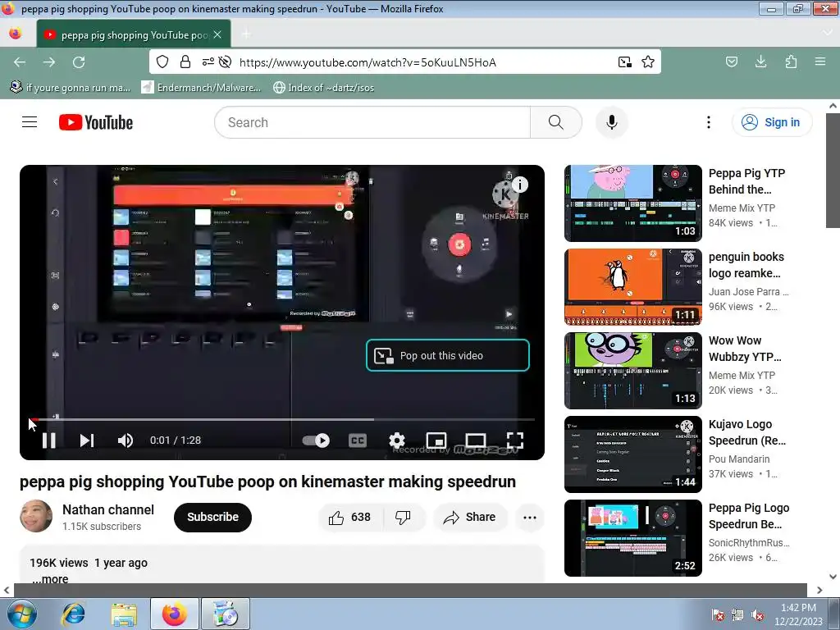Screen dimensions: 840x630
Task: Switch to miniplayer mode
Action: 436,441
